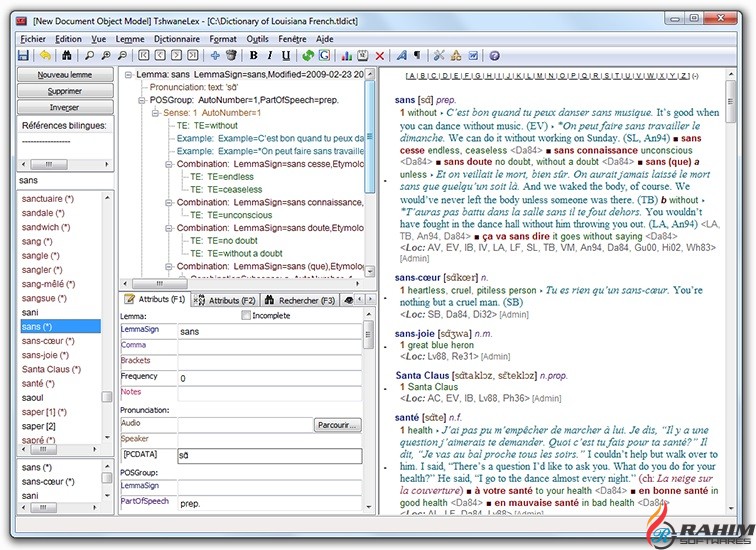Image resolution: width=756 pixels, height=550 pixels.
Task: Click the blue letter A styles icon
Action: click(x=401, y=55)
